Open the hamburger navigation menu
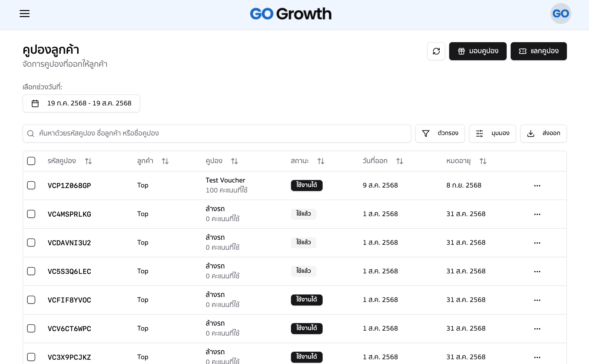This screenshot has height=364, width=589. pyautogui.click(x=25, y=14)
